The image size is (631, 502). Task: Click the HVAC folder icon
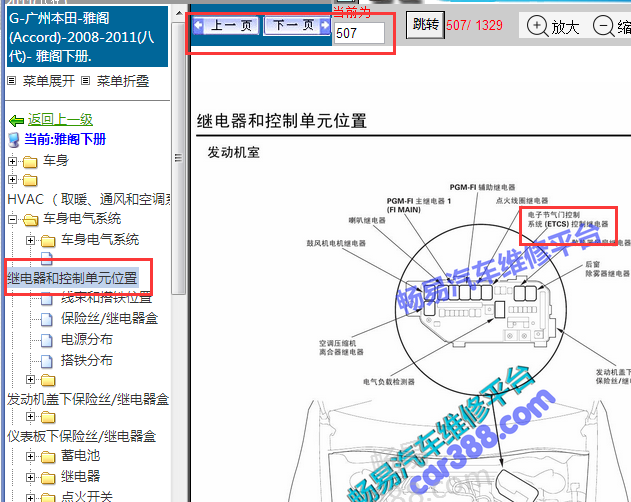(30, 180)
